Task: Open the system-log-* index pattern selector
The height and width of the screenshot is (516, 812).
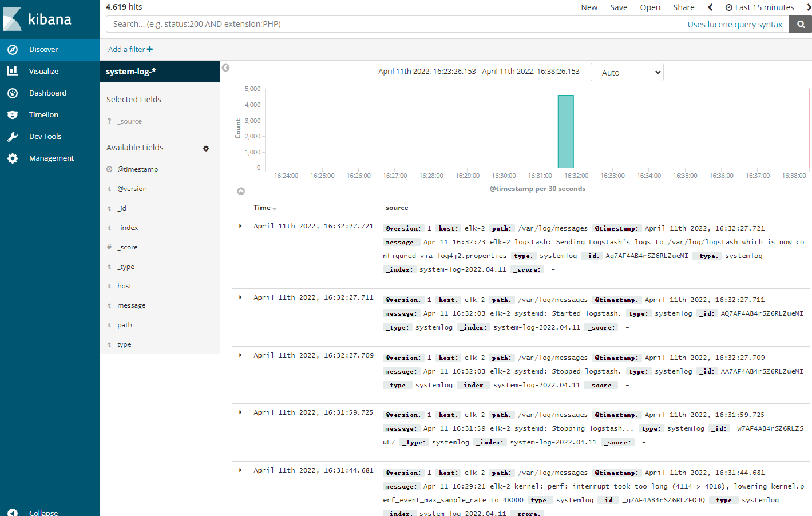Action: coord(160,72)
